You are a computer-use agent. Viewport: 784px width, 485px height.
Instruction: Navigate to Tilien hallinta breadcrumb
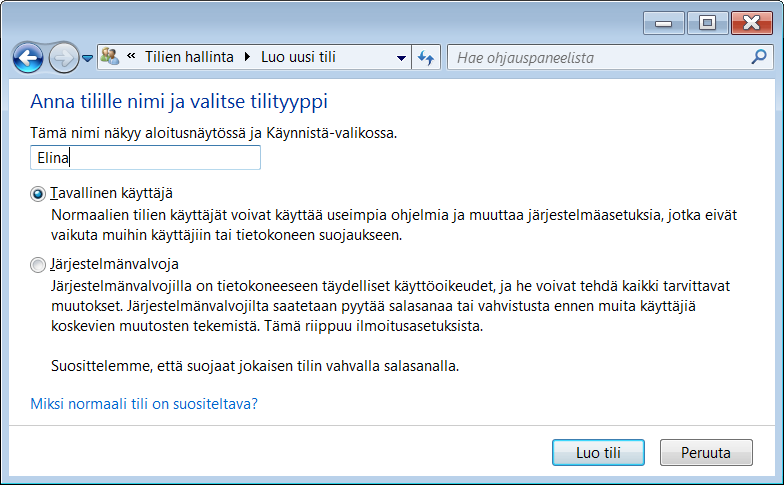click(x=189, y=57)
